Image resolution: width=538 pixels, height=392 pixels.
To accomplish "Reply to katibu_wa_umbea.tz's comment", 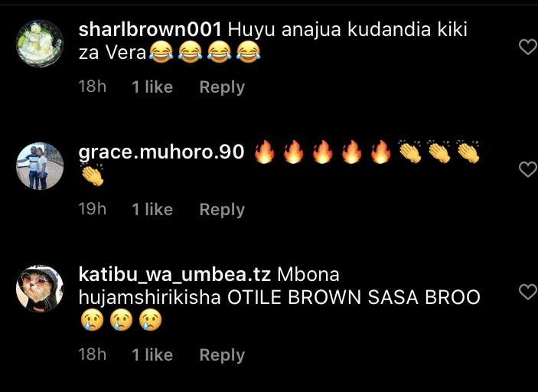I will tap(222, 354).
